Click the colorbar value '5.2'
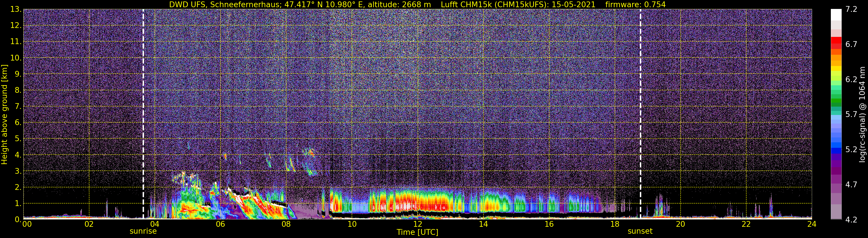Screen dimensions: 868x238 pos(851,150)
